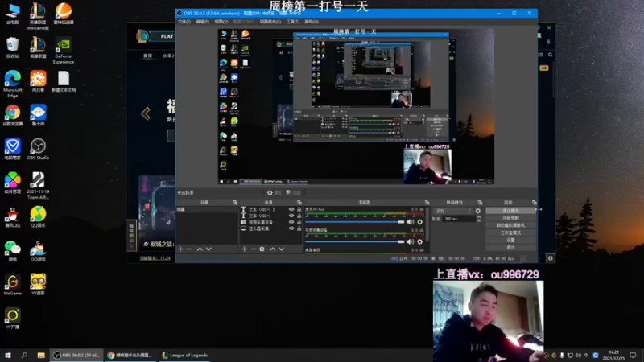This screenshot has height=362, width=644.
Task: Select the scene entry in Scenes list
Action: tap(207, 209)
